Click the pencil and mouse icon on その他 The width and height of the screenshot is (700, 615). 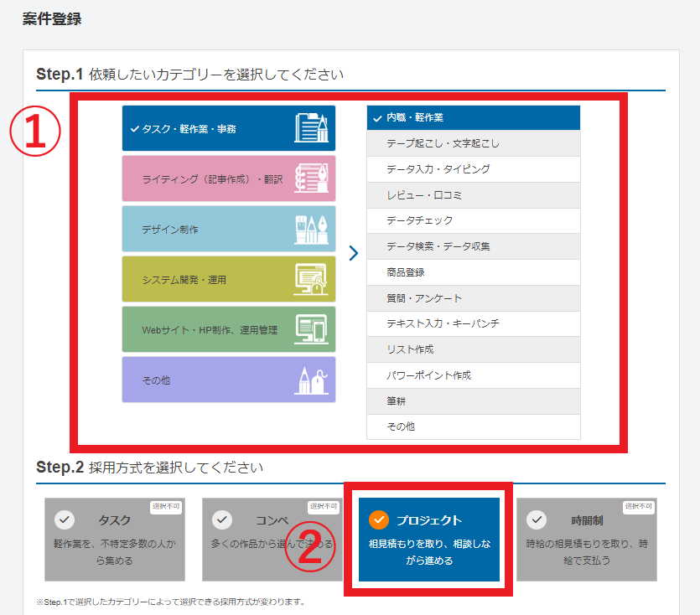tap(311, 380)
